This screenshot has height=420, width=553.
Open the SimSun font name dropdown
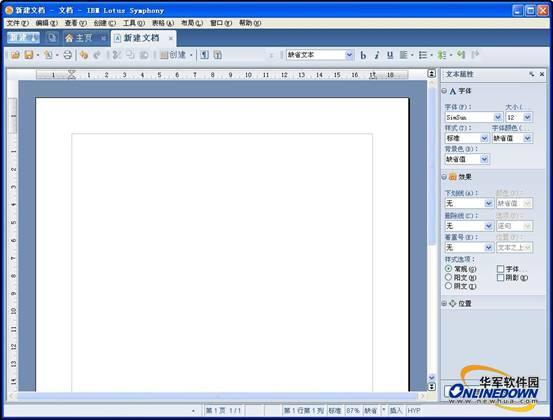(498, 117)
